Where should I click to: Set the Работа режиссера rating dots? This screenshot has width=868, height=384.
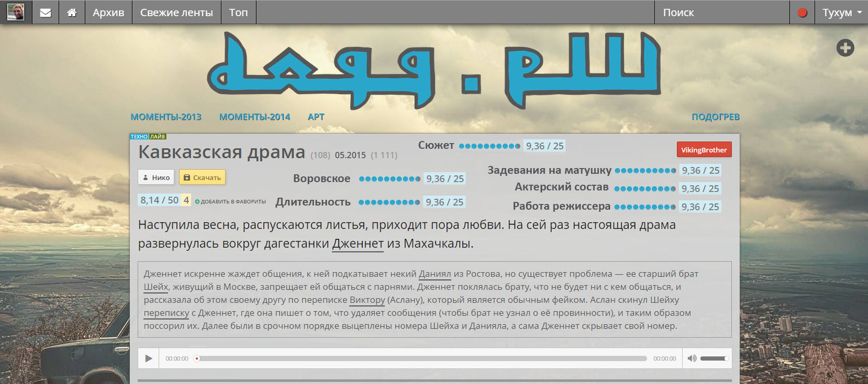pos(645,207)
